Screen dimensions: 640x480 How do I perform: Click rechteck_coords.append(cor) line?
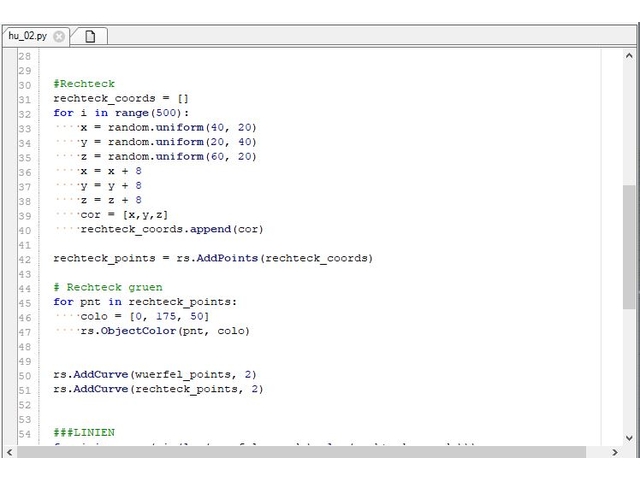pyautogui.click(x=172, y=229)
